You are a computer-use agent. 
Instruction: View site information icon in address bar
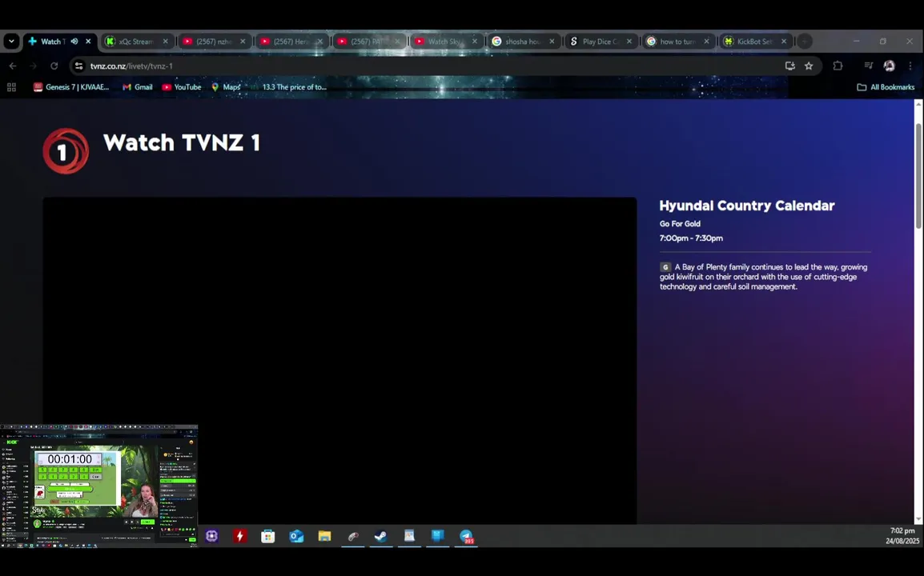(79, 66)
